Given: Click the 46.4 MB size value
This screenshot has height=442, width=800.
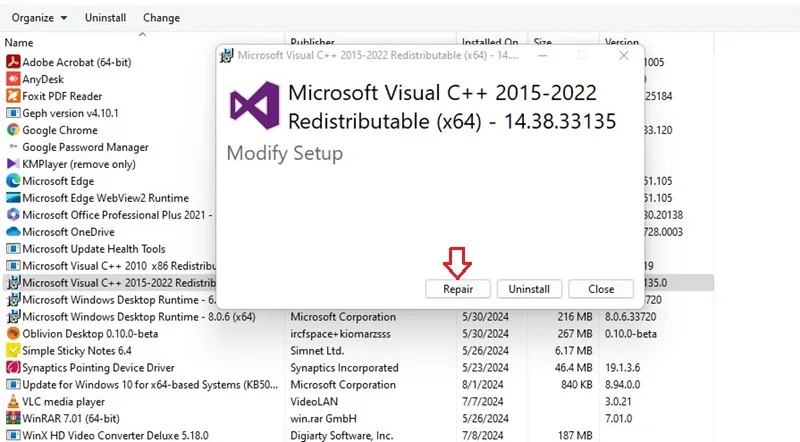Looking at the screenshot, I should click(x=573, y=367).
